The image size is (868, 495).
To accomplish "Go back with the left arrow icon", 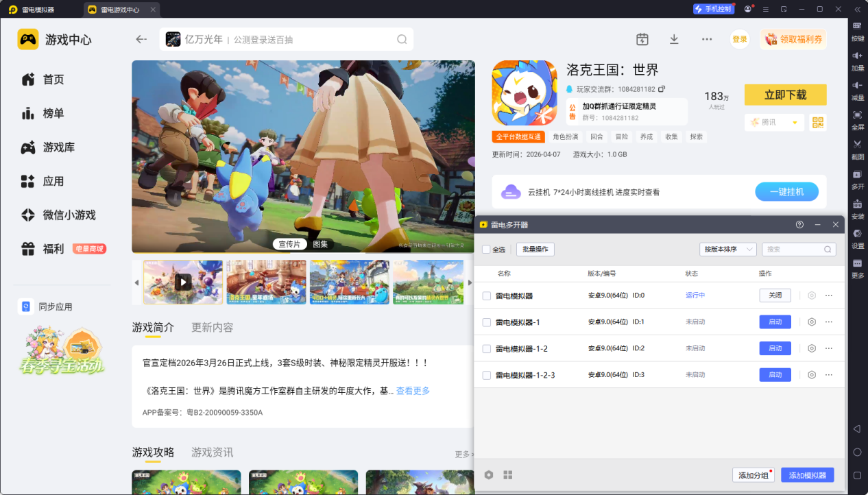I will click(x=141, y=39).
